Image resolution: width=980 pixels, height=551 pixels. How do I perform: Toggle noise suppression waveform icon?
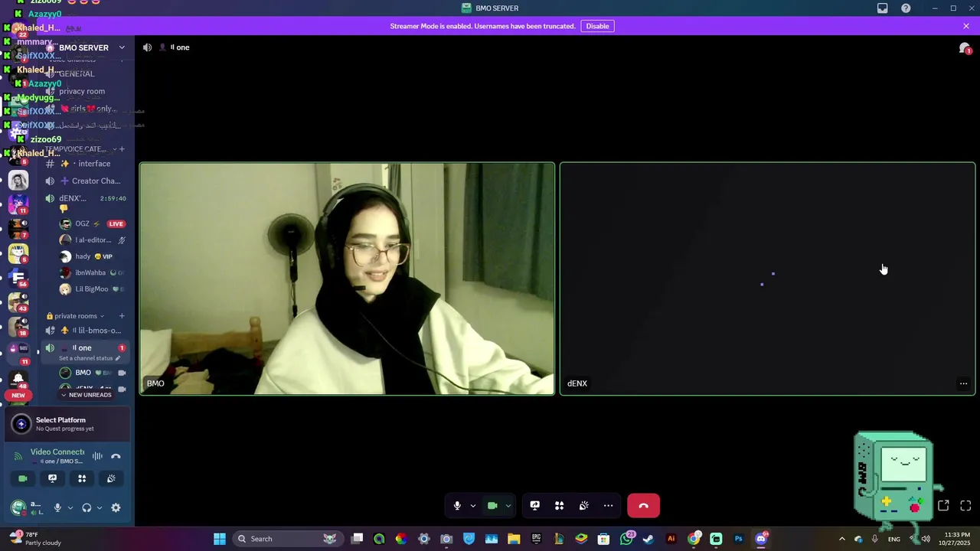point(97,456)
